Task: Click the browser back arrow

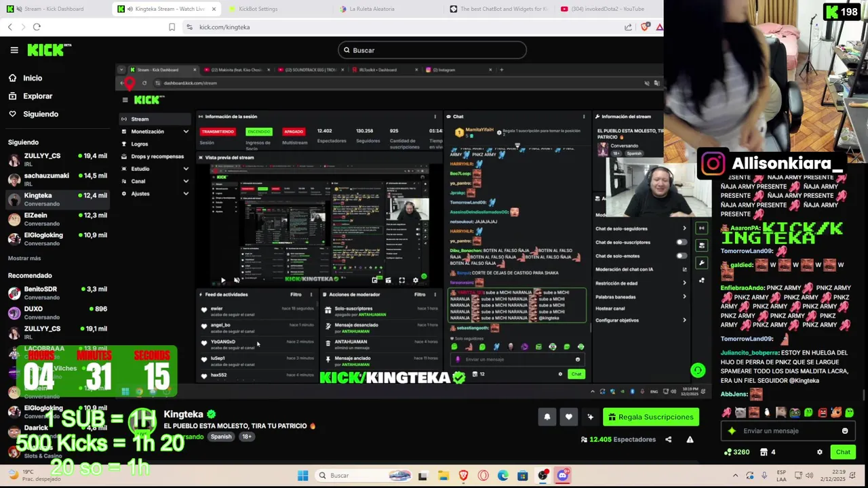Action: (x=9, y=27)
